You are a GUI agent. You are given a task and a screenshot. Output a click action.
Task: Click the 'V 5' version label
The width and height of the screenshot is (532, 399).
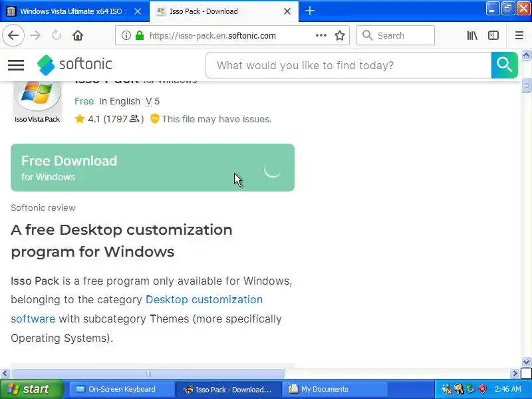click(x=153, y=101)
